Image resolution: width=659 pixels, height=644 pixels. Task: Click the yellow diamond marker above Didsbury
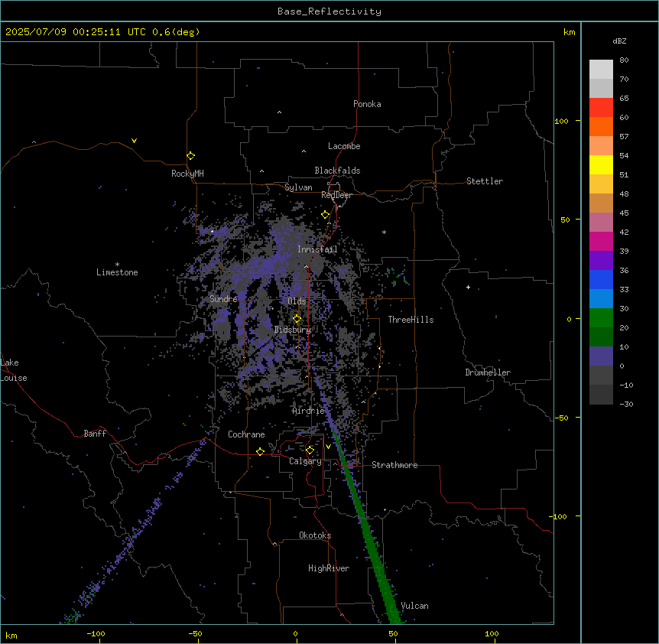[x=297, y=319]
